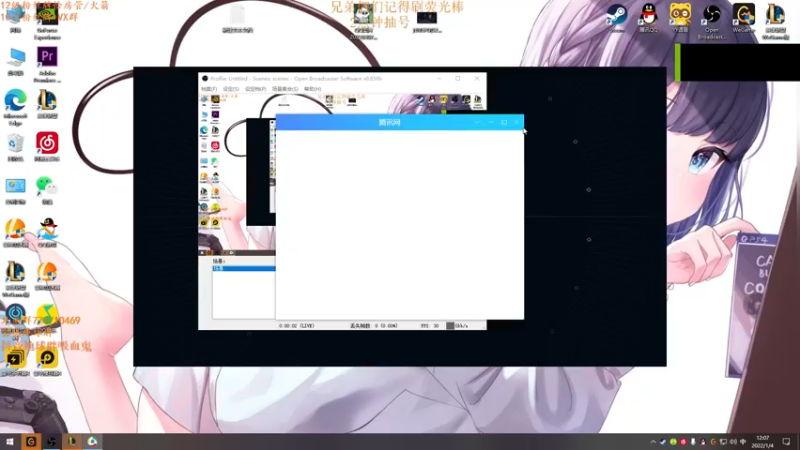Close the 腾讯网 popup window

click(517, 122)
